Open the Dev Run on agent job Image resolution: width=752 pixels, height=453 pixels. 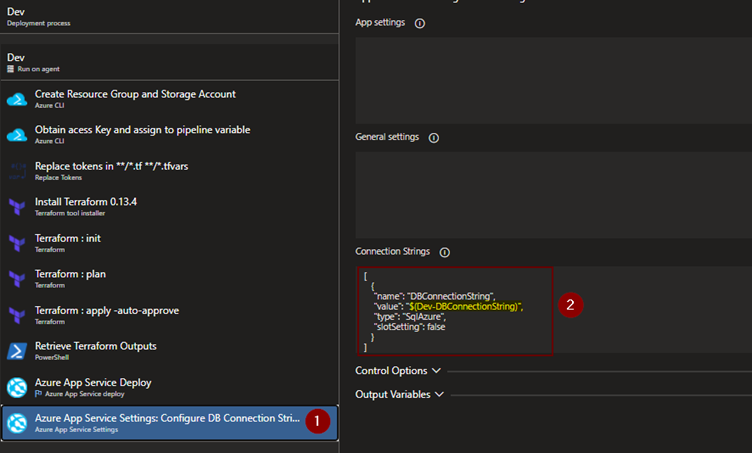click(170, 62)
